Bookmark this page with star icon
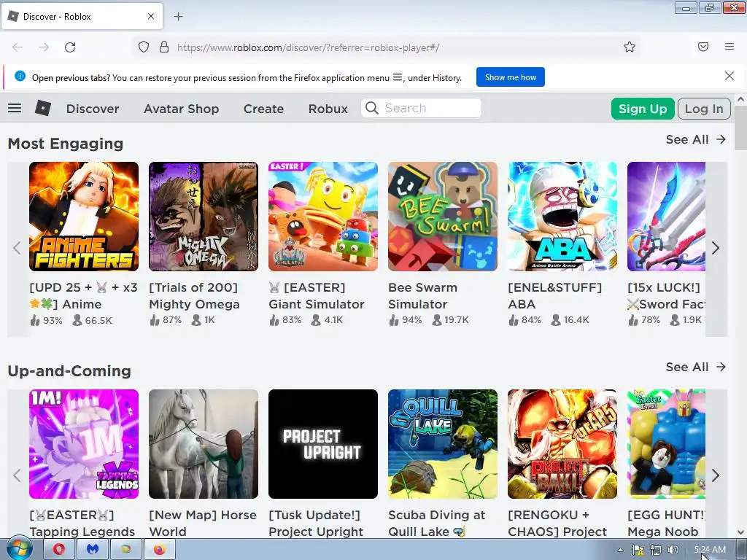Screen dimensions: 747x560 coord(630,47)
